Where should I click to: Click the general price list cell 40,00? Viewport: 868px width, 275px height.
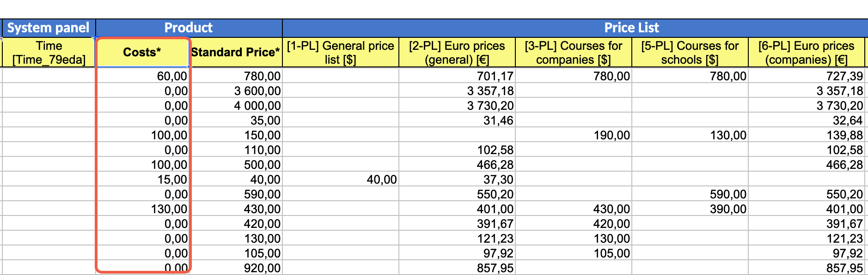(341, 179)
